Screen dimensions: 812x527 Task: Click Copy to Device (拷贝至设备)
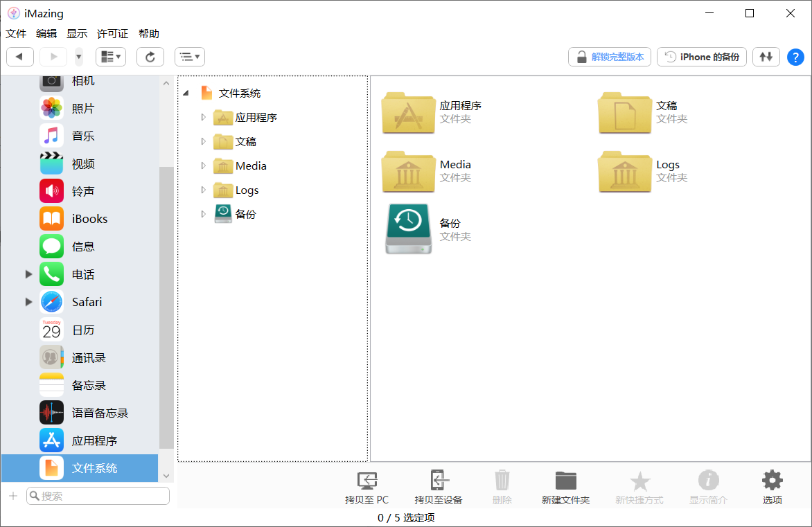tap(438, 487)
